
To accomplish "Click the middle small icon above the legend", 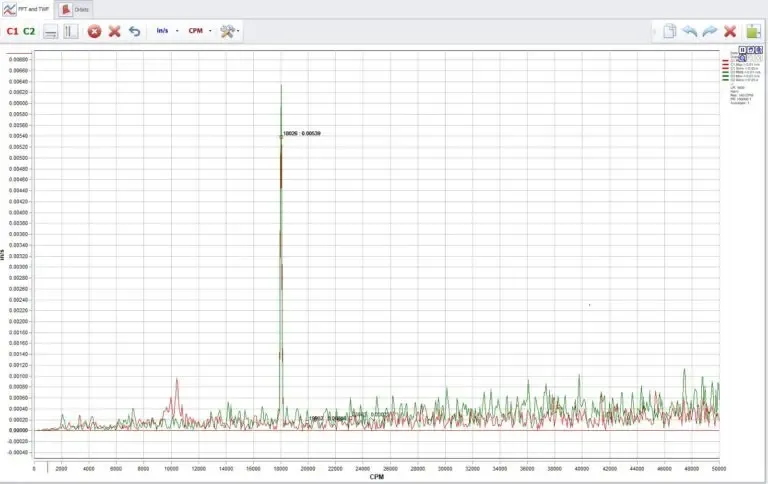I will (751, 50).
